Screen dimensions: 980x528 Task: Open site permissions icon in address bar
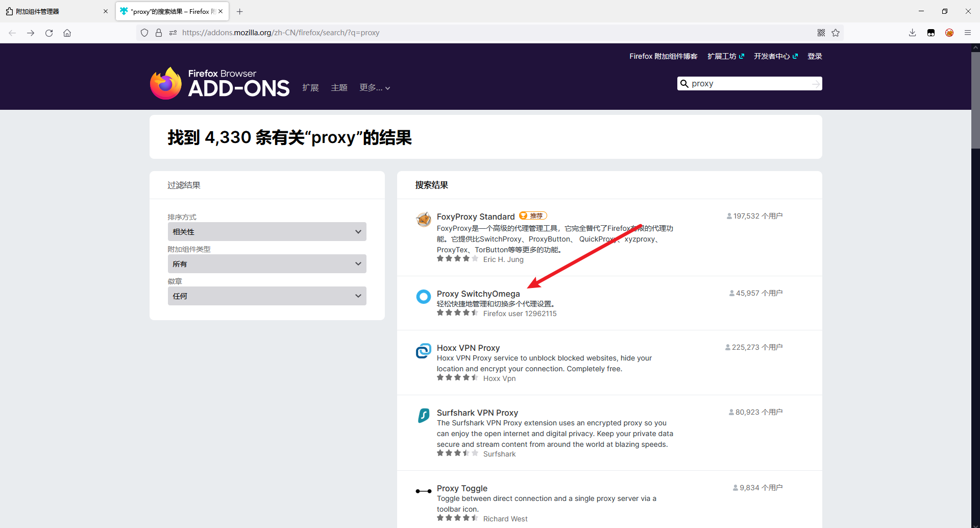point(173,33)
